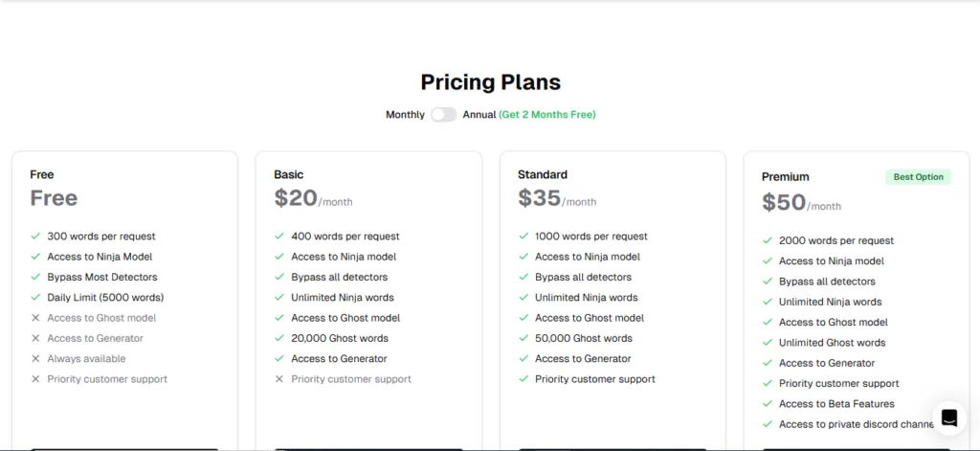This screenshot has height=451, width=980.
Task: Click checkmark beside Unlimited Ghost words
Action: tap(768, 343)
